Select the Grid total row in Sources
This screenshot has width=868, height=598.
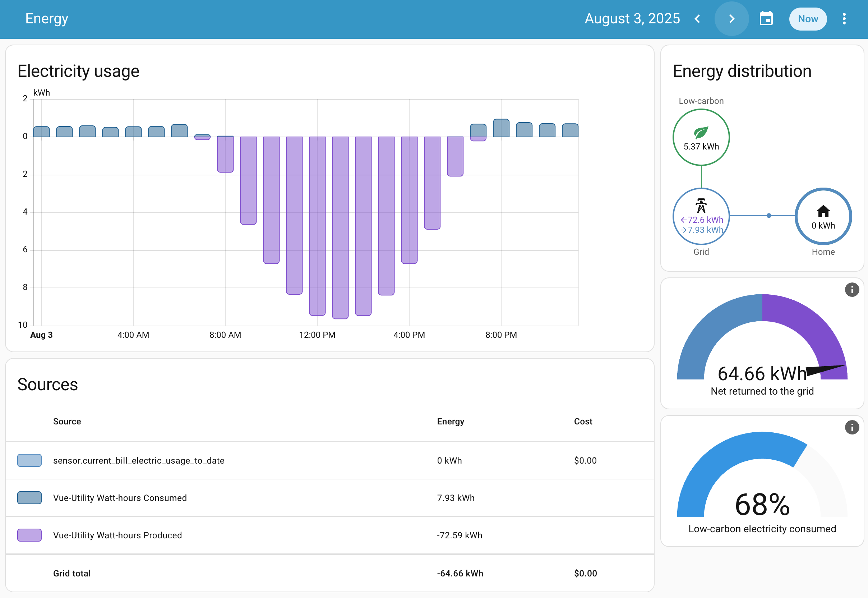coord(71,573)
